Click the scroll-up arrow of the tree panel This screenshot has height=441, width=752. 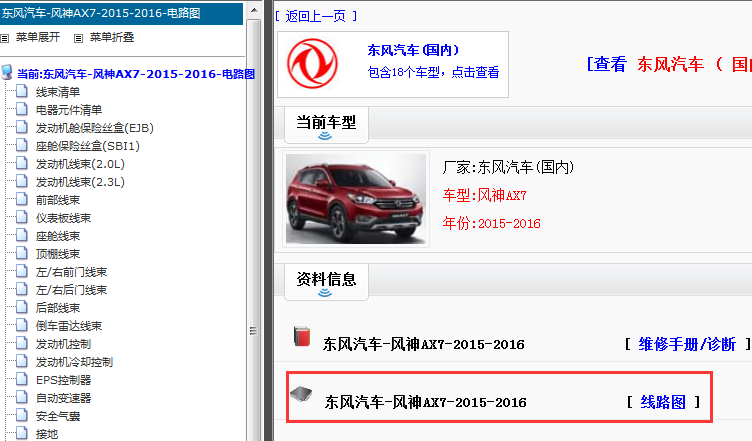point(254,10)
